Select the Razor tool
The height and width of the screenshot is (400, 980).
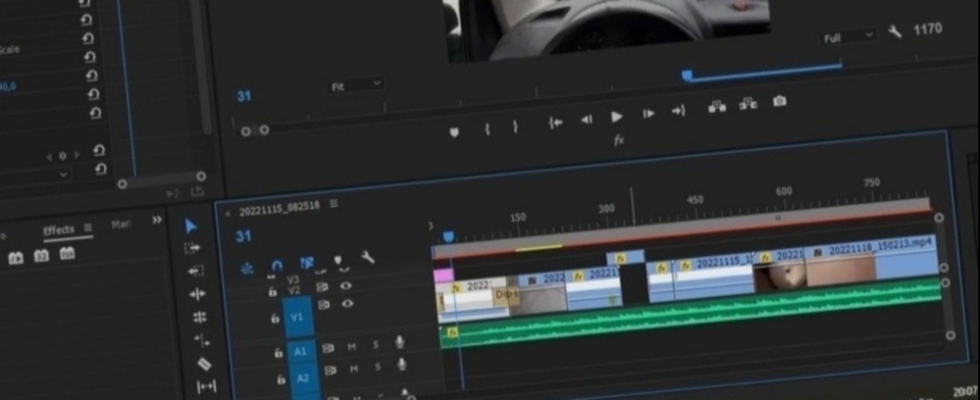[x=204, y=364]
